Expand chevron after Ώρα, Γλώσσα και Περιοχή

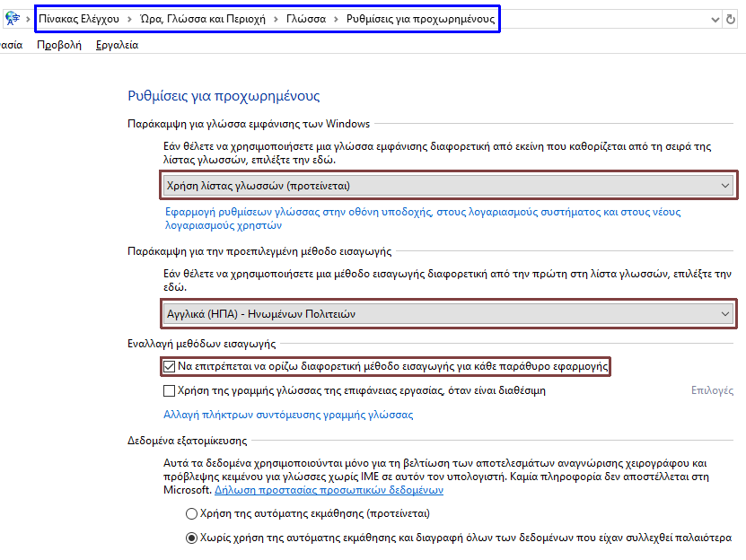276,20
